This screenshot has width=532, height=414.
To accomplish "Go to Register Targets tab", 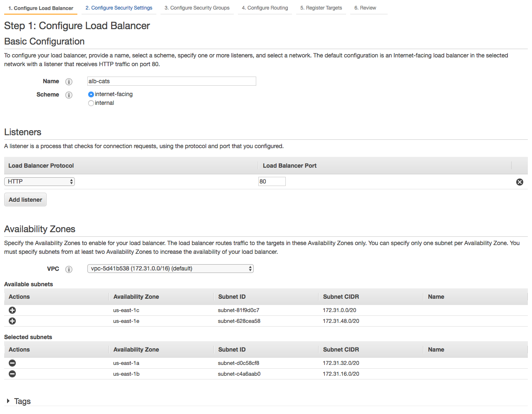I will 321,8.
